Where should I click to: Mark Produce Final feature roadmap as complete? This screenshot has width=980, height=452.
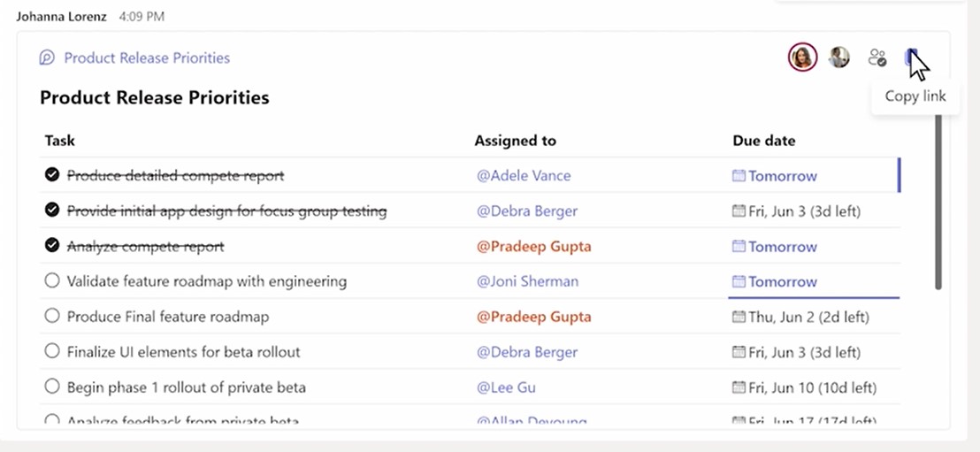click(x=52, y=317)
